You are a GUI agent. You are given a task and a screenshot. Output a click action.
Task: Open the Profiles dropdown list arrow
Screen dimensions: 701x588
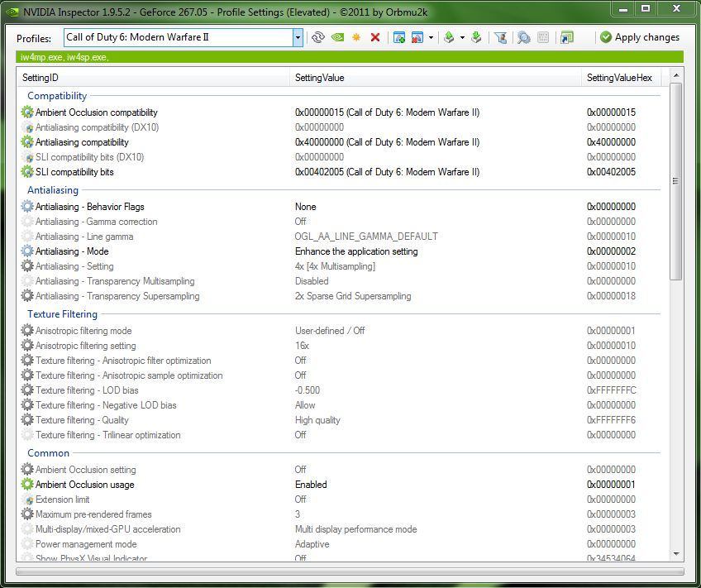click(298, 37)
